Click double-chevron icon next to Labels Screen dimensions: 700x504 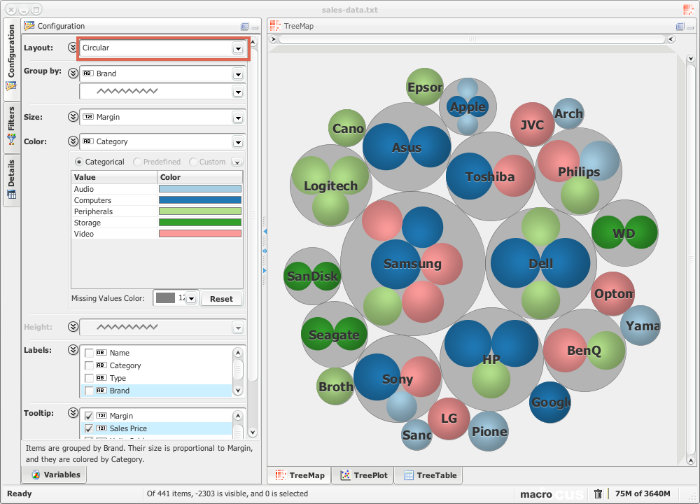click(72, 350)
